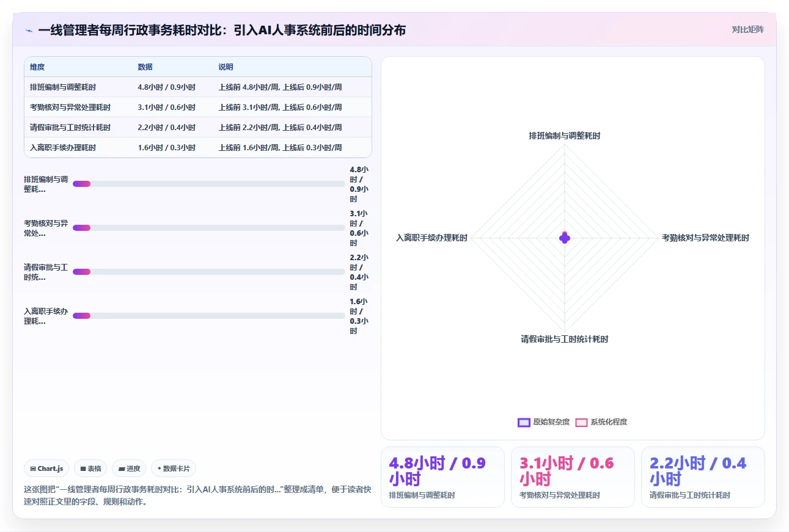
Task: Click the 入离职手续办理耗时 progress bar
Action: [209, 316]
